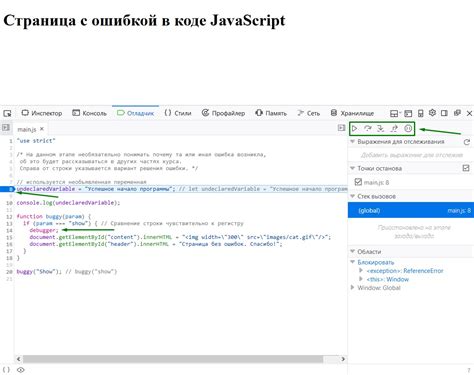Step over the next function call
Image resolution: width=474 pixels, height=375 pixels.
click(x=368, y=128)
